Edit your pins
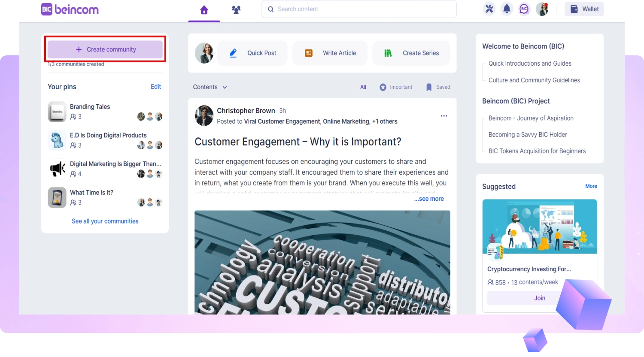Viewport: 644px width, 357px height. click(156, 87)
